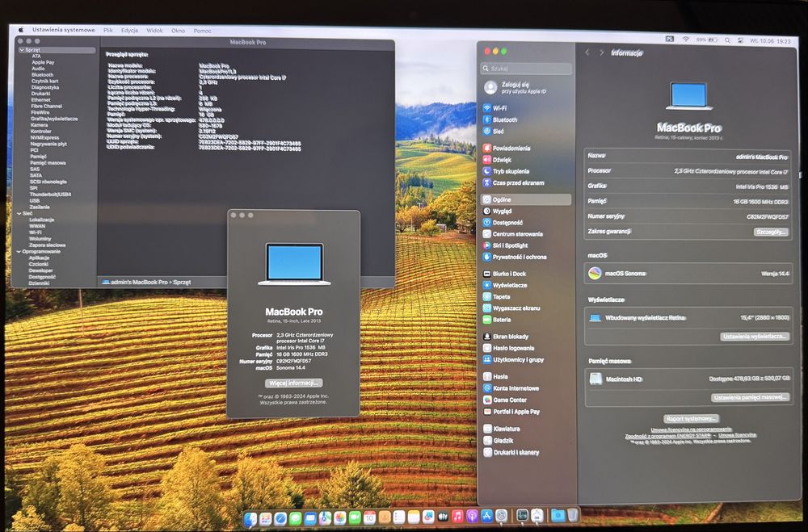Image resolution: width=808 pixels, height=532 pixels.
Task: Select Zasilanie in hardware tree
Action: pyautogui.click(x=40, y=207)
